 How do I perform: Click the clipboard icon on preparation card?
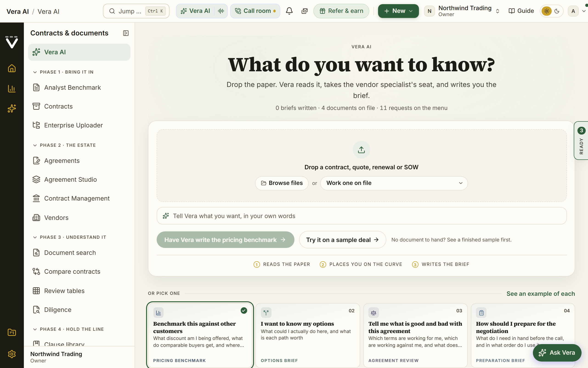481,313
